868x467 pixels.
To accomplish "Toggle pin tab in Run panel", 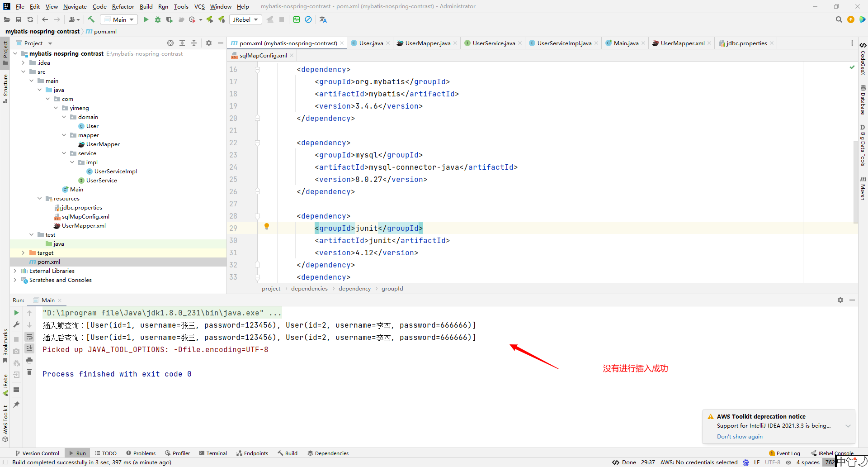I will tap(16, 405).
